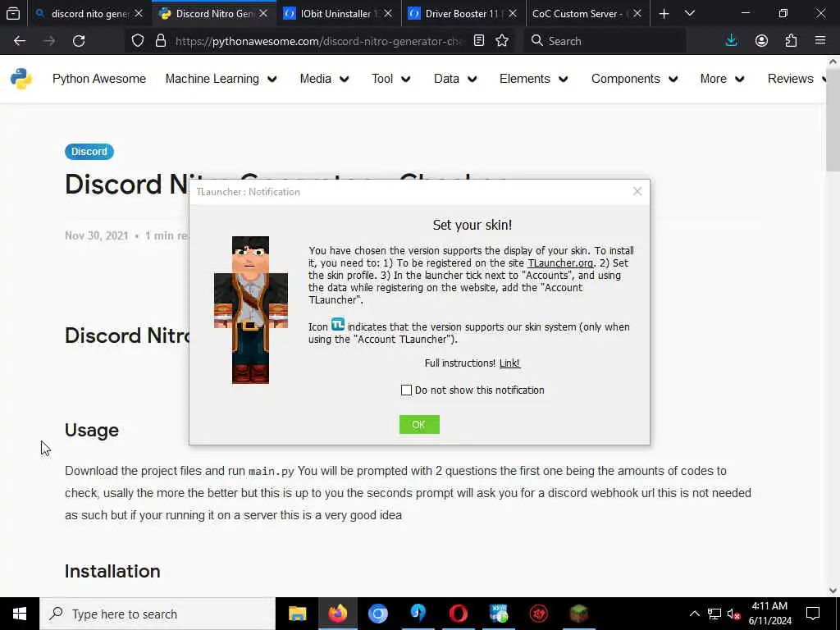Open the list all tabs chevron

click(x=690, y=14)
